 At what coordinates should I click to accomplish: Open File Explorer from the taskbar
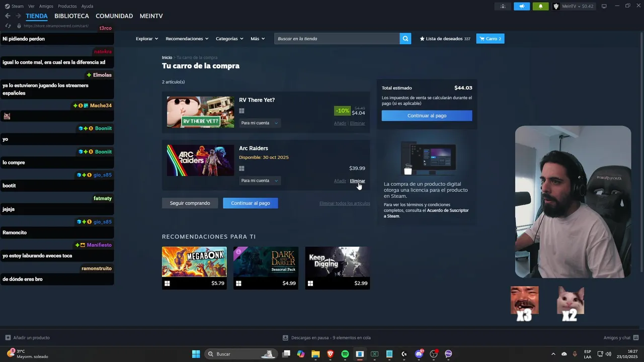tap(315, 354)
